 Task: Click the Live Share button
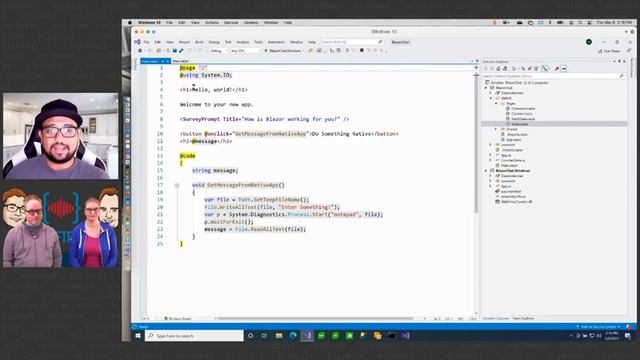609,51
